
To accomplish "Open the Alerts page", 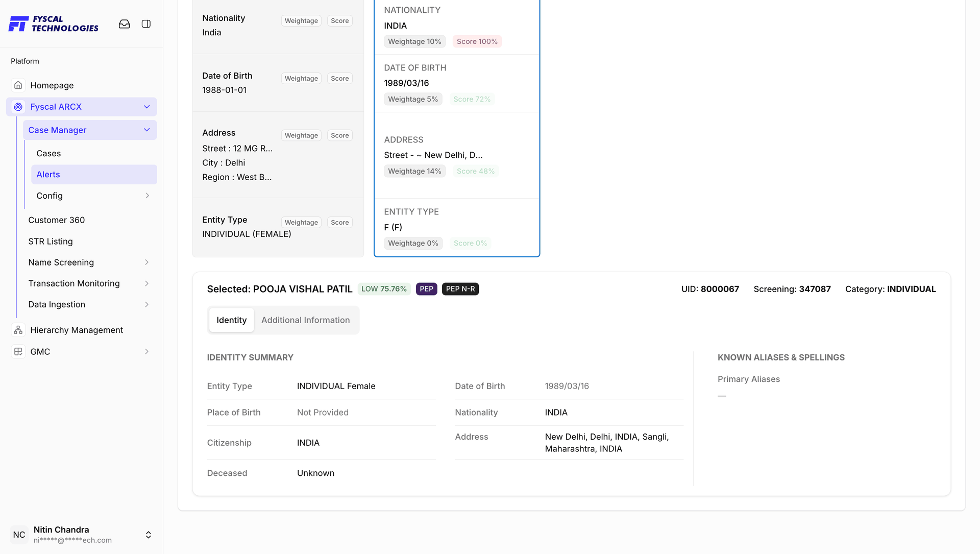I will click(x=94, y=174).
